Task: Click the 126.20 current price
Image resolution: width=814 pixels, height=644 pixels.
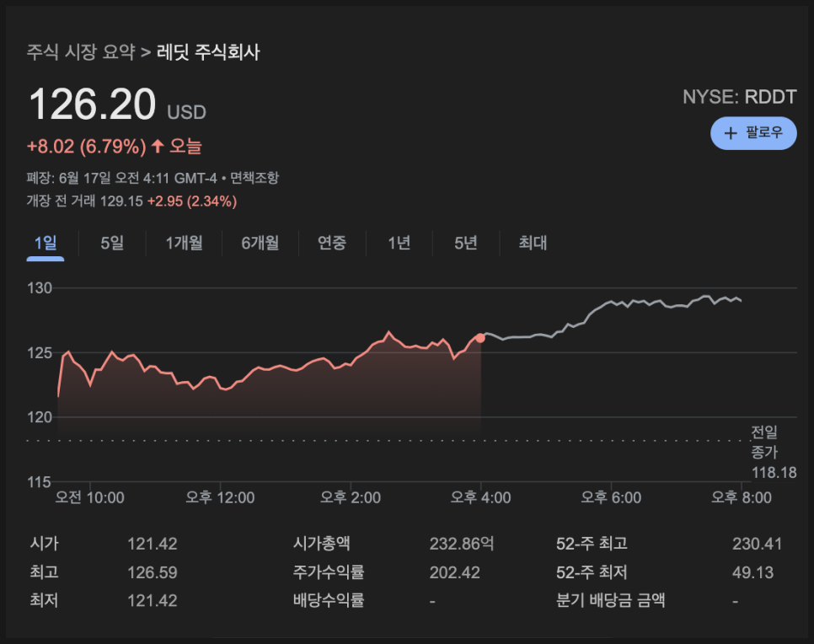Action: click(93, 105)
